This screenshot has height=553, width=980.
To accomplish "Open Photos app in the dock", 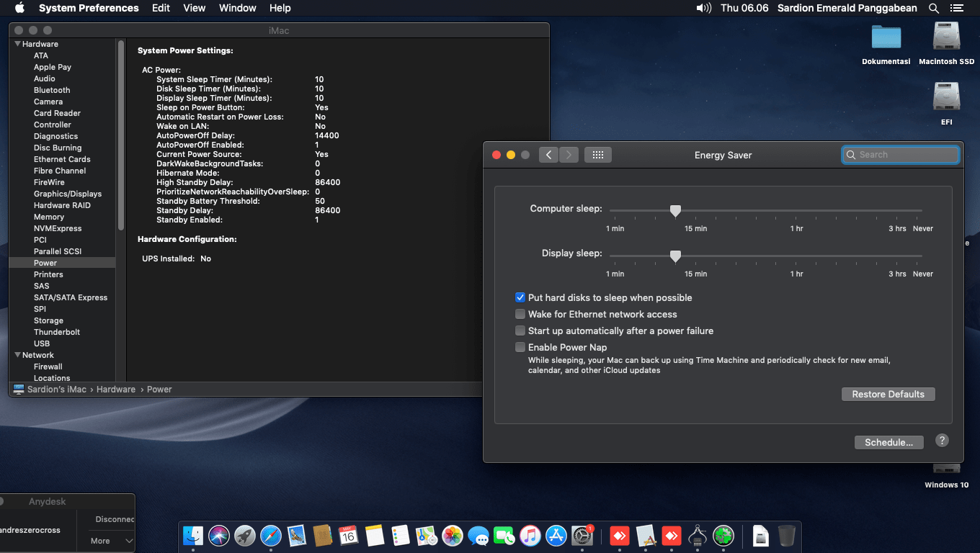I will tap(452, 536).
